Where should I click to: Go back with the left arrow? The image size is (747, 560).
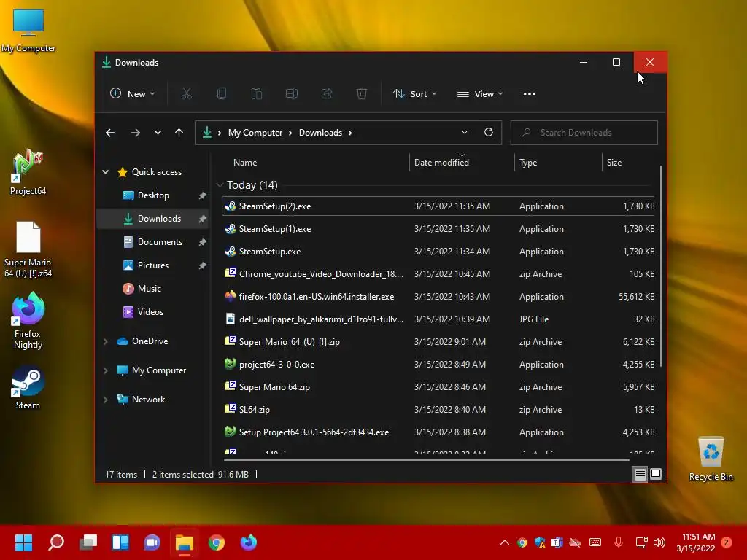(110, 133)
